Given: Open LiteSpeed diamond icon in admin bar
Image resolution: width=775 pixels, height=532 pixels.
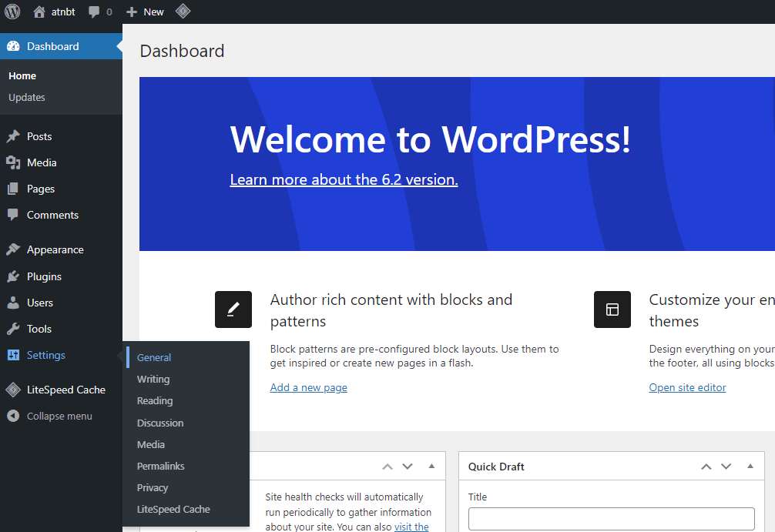Looking at the screenshot, I should [183, 12].
